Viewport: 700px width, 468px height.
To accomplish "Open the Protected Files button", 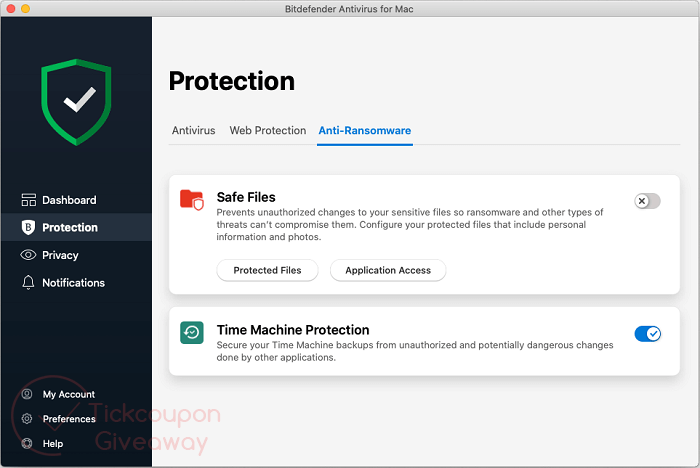I will tap(267, 270).
